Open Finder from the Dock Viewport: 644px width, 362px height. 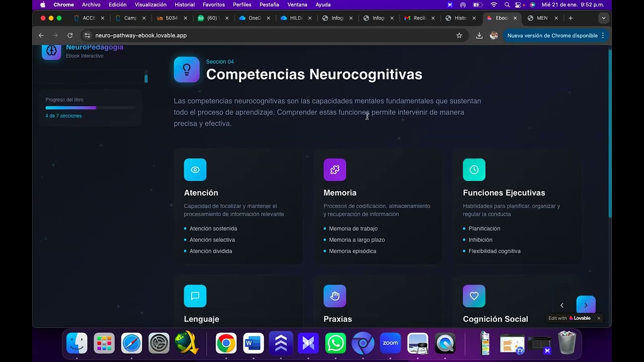(x=77, y=343)
